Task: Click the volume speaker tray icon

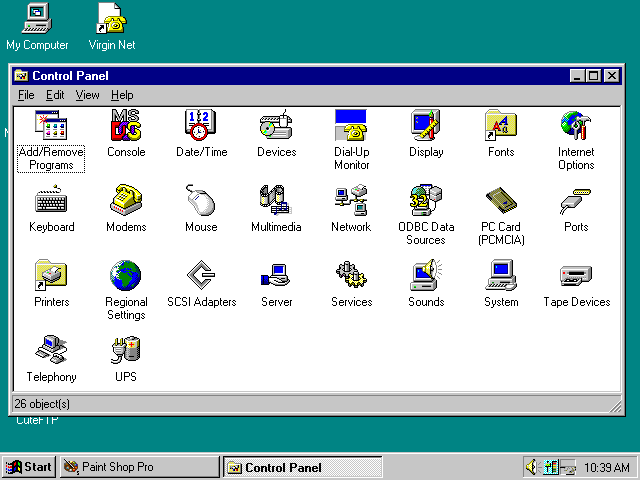Action: click(531, 467)
